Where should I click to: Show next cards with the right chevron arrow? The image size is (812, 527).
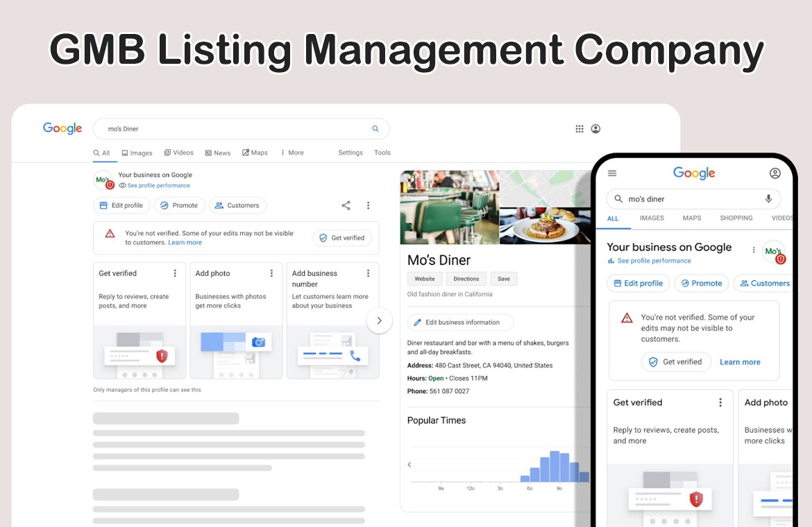(379, 320)
